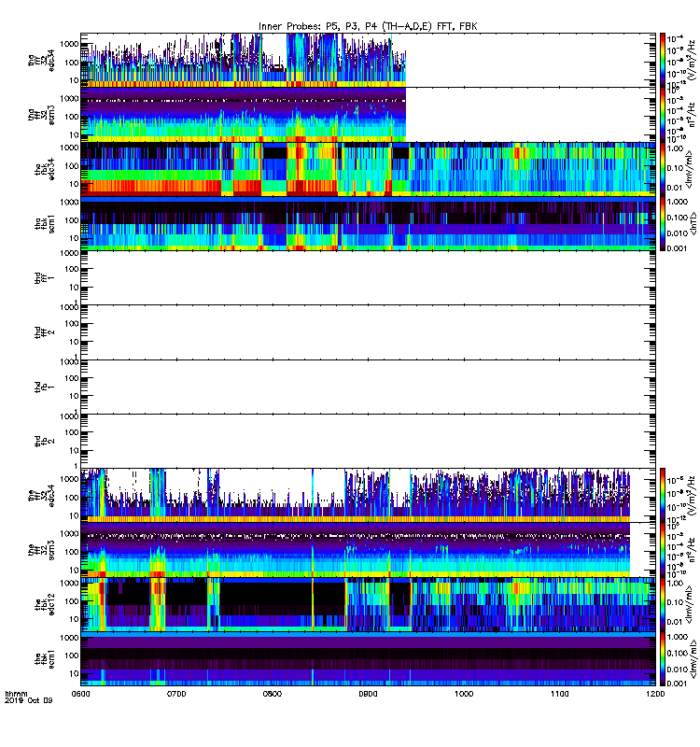
Task: Click the color bar for the fff edc34
Action: click(663, 496)
